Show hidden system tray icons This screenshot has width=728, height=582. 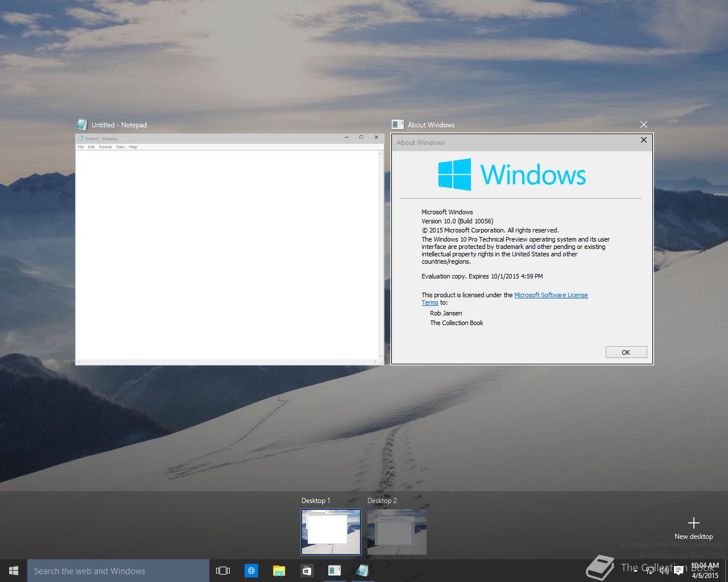point(636,571)
